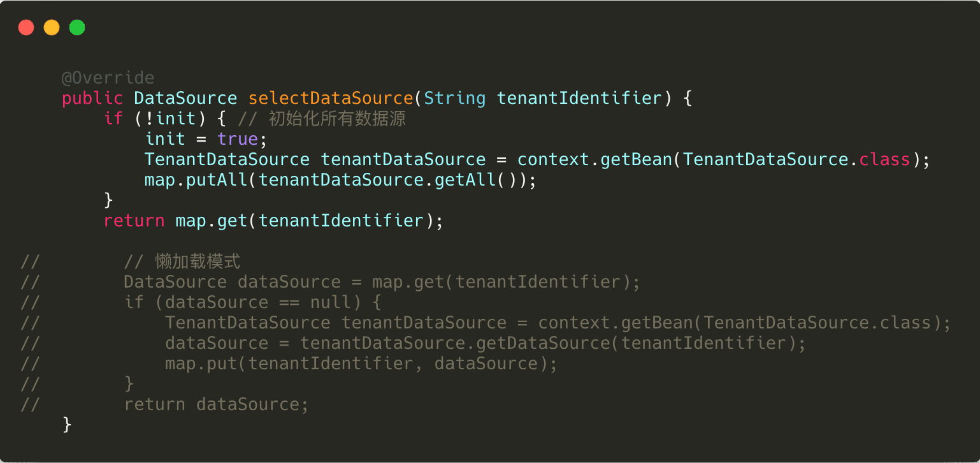Click the 懒加载模式 comment text
The image size is (980, 463).
click(198, 262)
